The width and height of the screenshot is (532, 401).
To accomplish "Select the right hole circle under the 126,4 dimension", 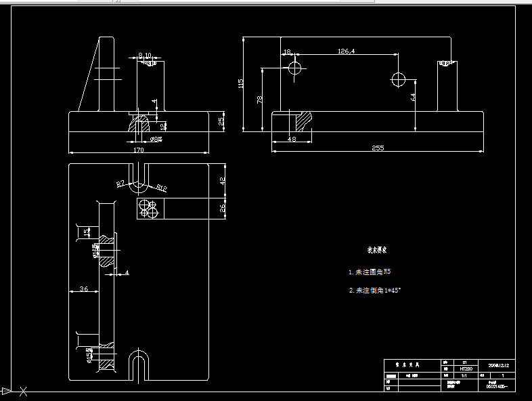I will 398,80.
